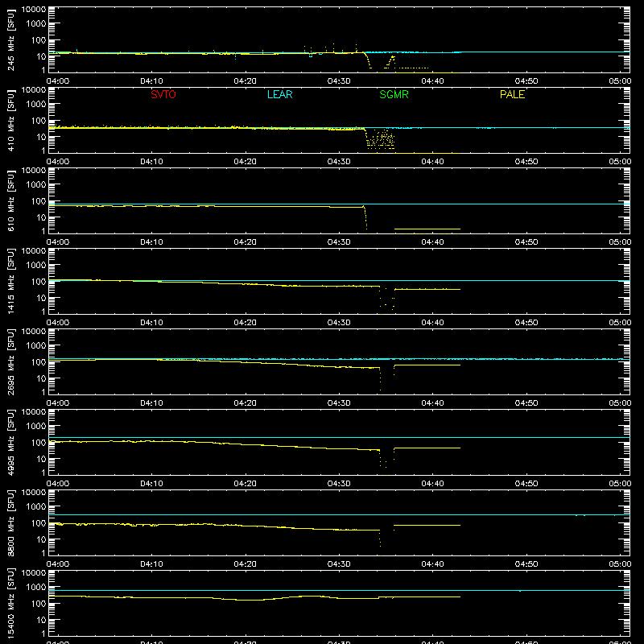Click 04:20 time label under 4995 MHz plot
Screen dimensions: 644x644
click(x=246, y=484)
